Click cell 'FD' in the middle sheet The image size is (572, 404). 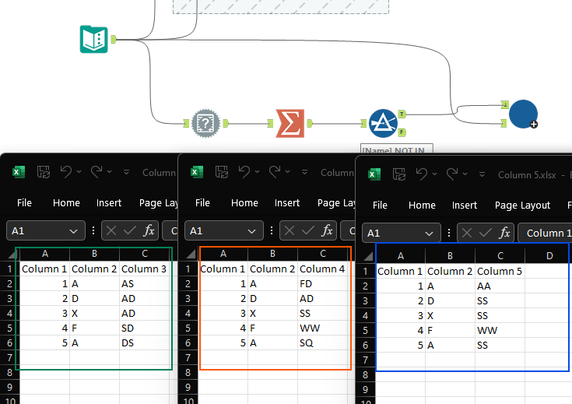pyautogui.click(x=322, y=284)
